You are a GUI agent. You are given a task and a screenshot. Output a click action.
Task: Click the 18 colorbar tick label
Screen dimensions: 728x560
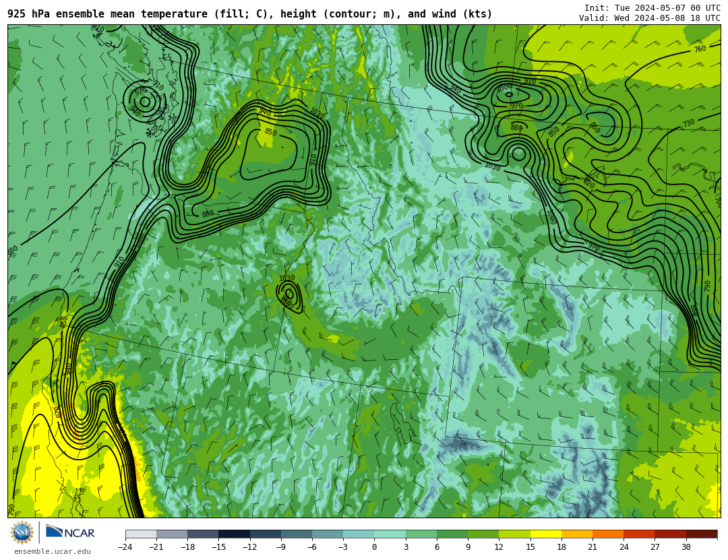(x=562, y=547)
